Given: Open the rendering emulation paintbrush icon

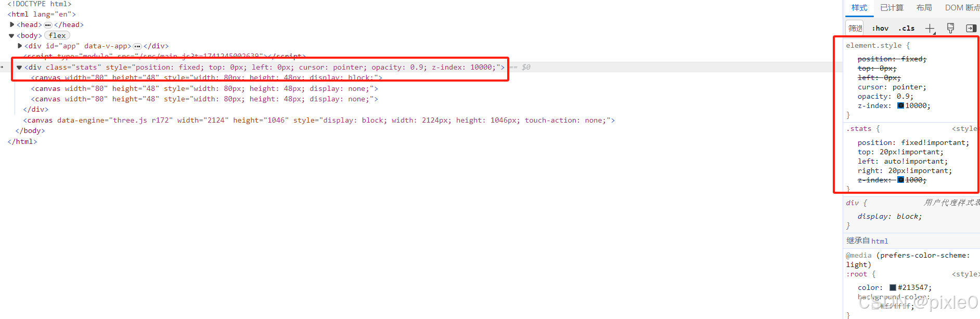Looking at the screenshot, I should (x=950, y=29).
